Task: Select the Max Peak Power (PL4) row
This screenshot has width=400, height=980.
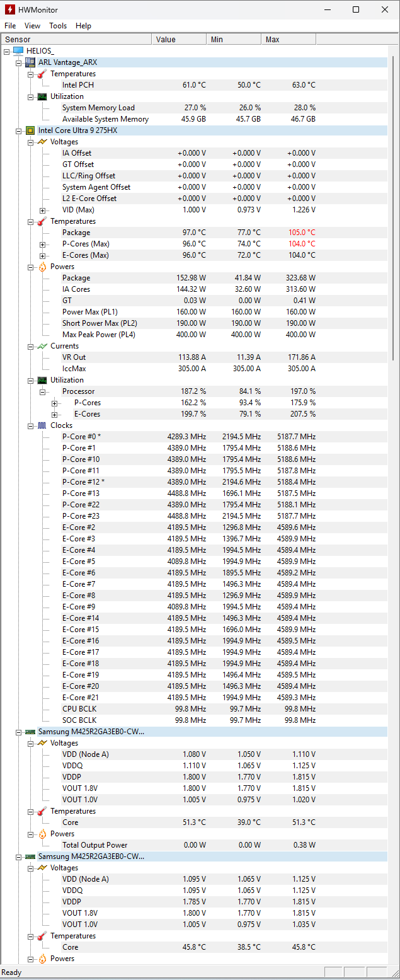Action: [195, 335]
